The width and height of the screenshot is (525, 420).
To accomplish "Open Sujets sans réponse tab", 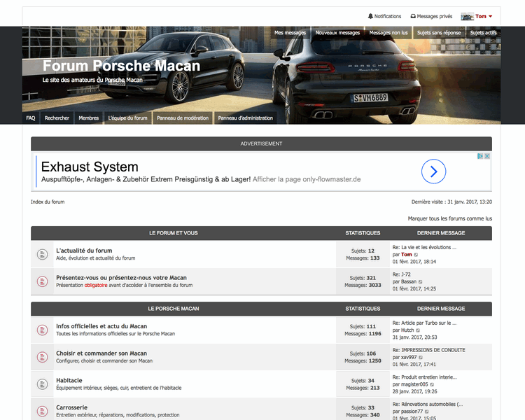I will (x=439, y=33).
